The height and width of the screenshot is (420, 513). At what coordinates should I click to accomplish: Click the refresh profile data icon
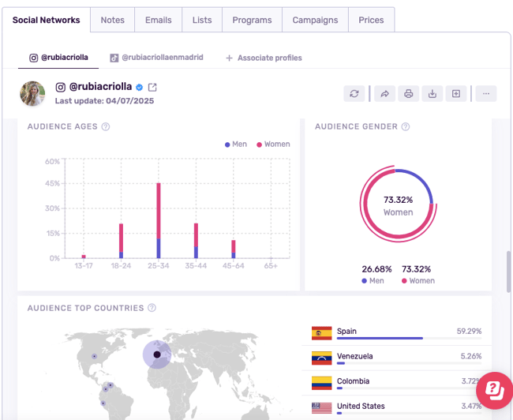pyautogui.click(x=354, y=94)
